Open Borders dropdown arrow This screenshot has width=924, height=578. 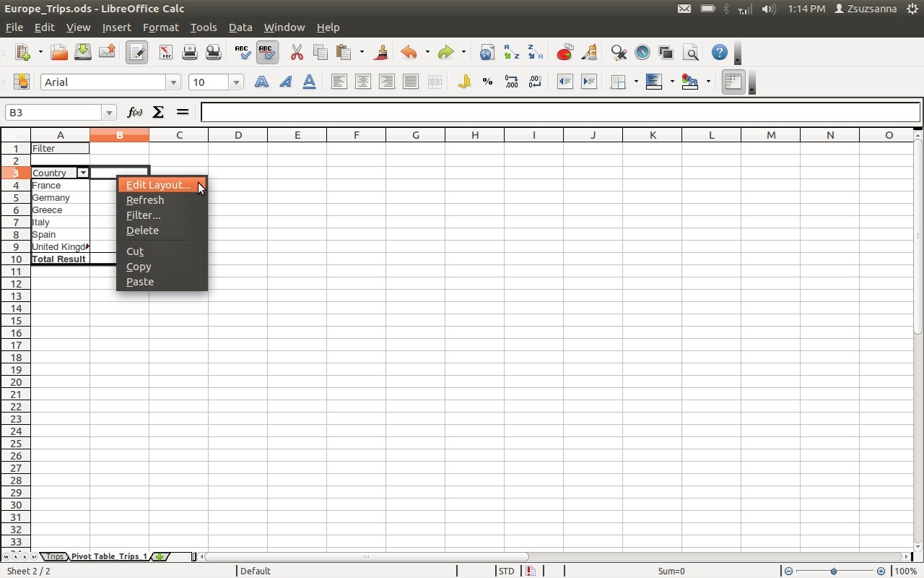click(636, 82)
